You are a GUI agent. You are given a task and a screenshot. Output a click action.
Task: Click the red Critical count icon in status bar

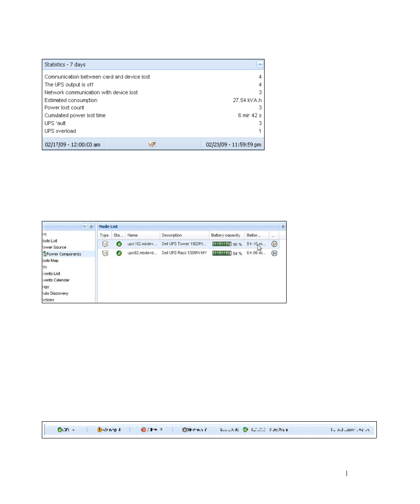(144, 430)
